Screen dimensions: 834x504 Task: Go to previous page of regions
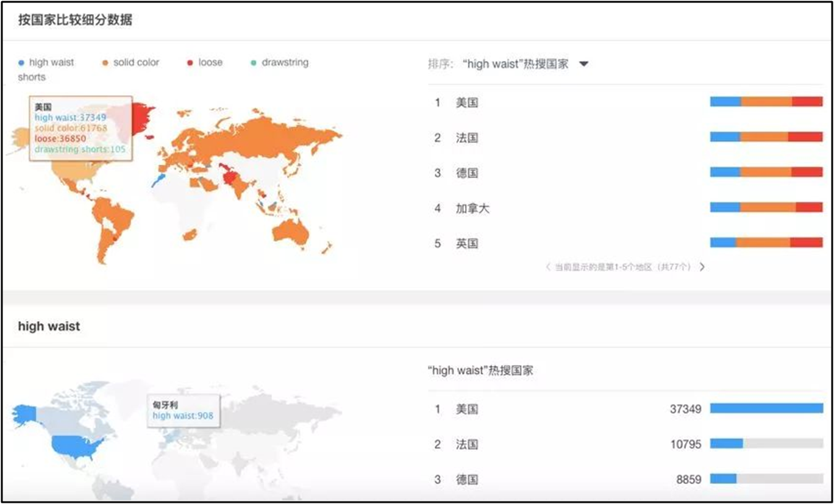coord(547,267)
